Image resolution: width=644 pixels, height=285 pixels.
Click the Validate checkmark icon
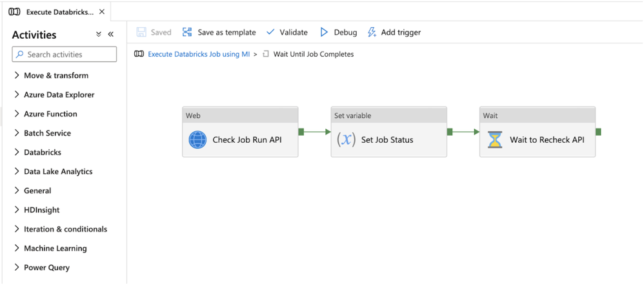coord(270,32)
